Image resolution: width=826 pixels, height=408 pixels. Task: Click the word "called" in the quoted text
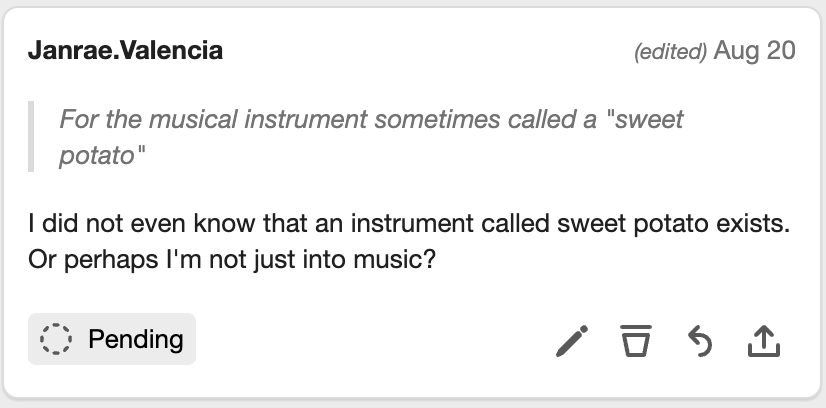tap(537, 120)
